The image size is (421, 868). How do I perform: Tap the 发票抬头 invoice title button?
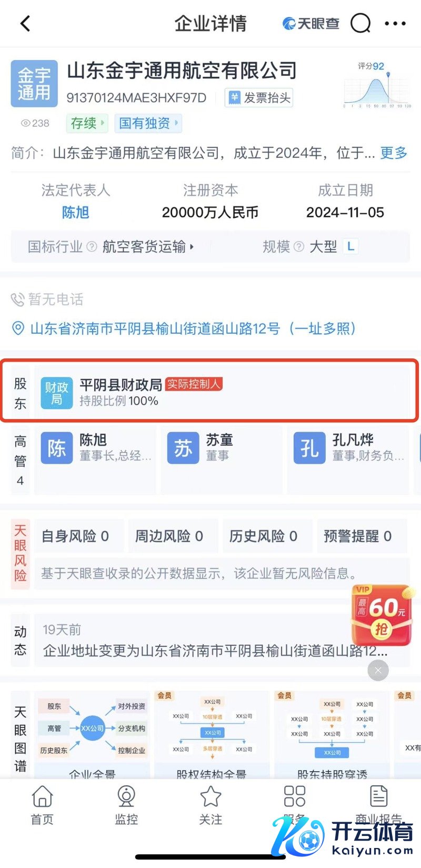[259, 98]
